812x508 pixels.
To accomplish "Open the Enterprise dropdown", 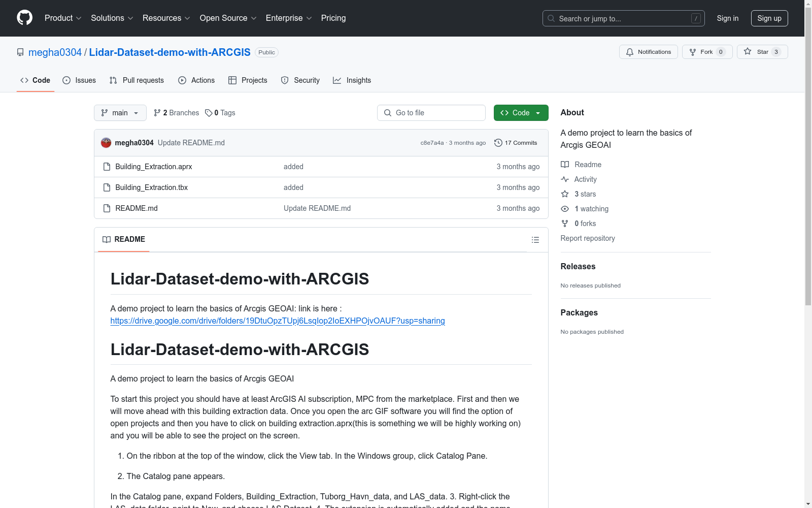I will coord(289,18).
